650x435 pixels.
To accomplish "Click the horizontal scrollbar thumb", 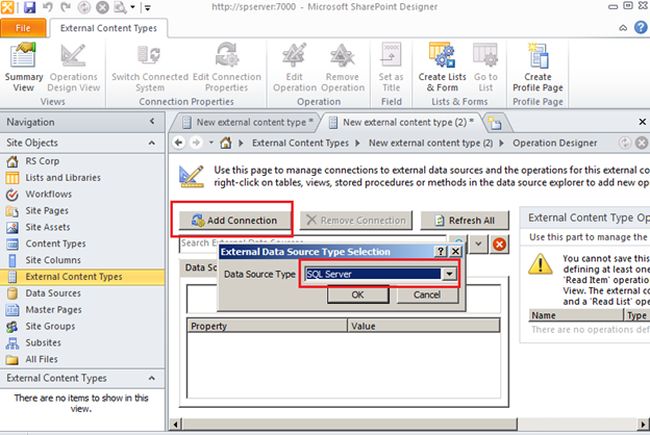I will pos(349,424).
